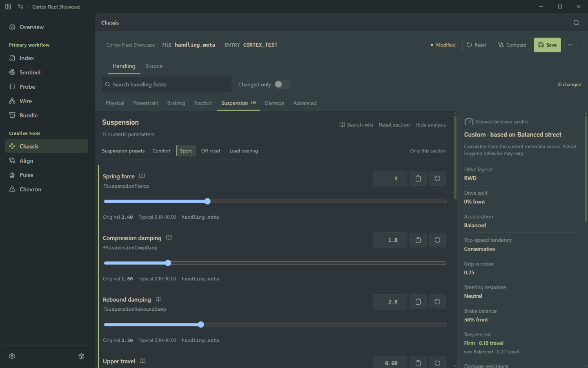
Task: Open search with the magnifier icon
Action: pyautogui.click(x=576, y=23)
